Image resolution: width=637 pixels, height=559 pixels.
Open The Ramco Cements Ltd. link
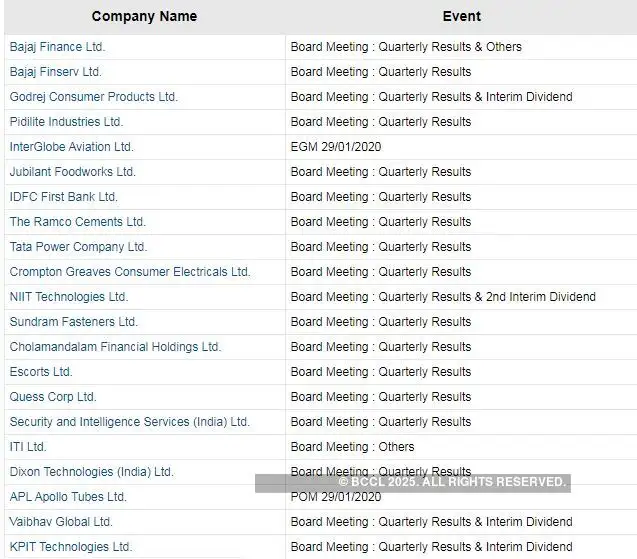coord(78,222)
